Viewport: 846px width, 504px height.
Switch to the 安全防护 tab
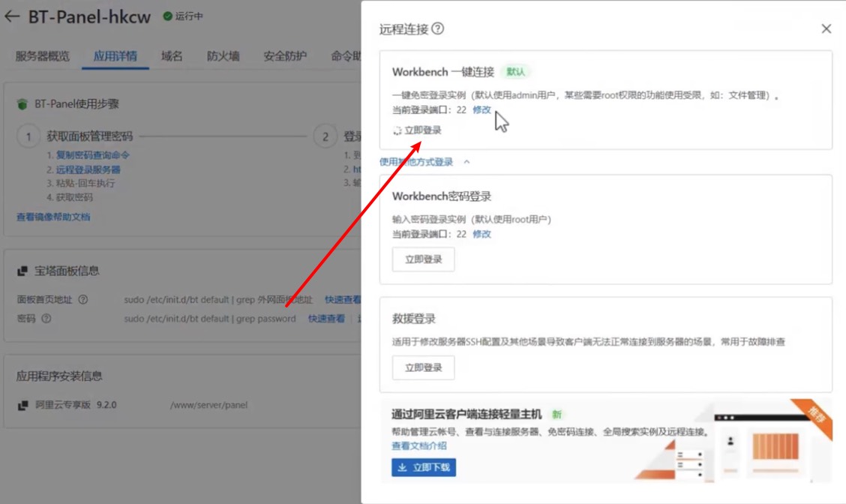(285, 56)
